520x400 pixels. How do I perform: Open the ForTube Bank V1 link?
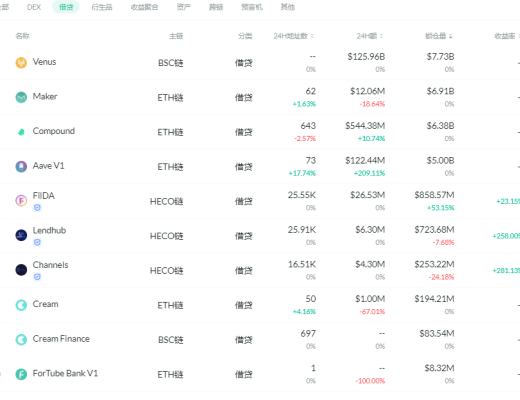65,373
